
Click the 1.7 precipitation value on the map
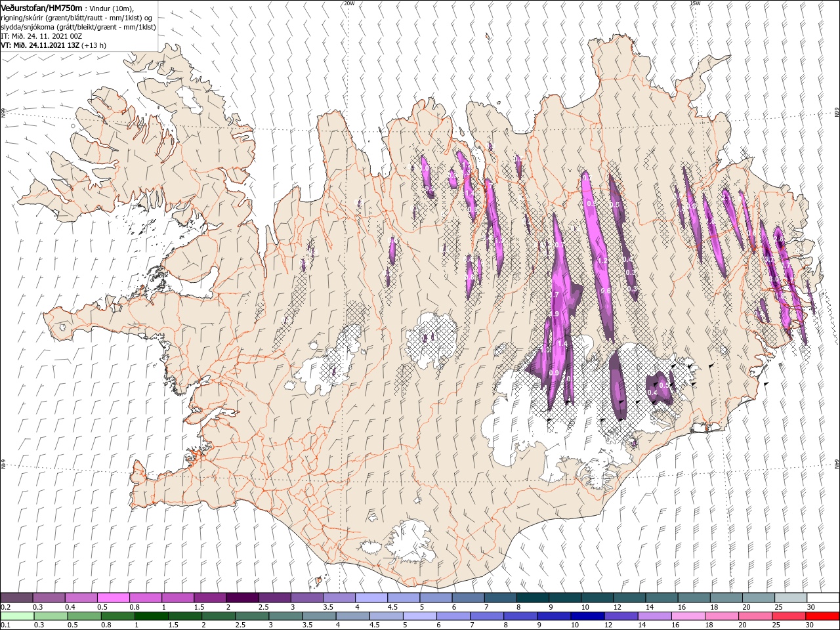554,295
